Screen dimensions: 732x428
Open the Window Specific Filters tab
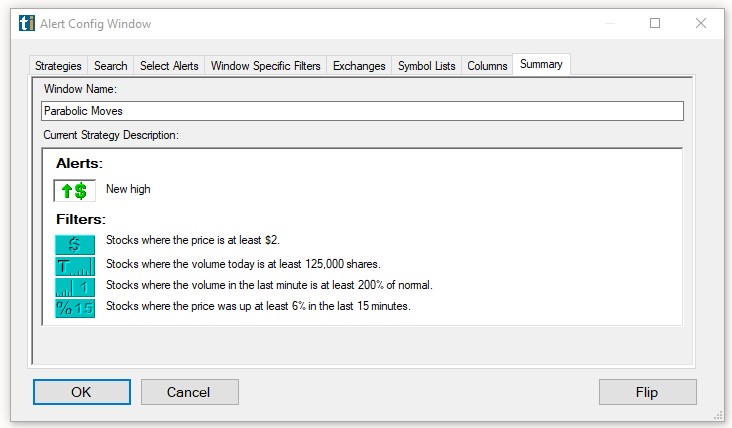(x=266, y=66)
